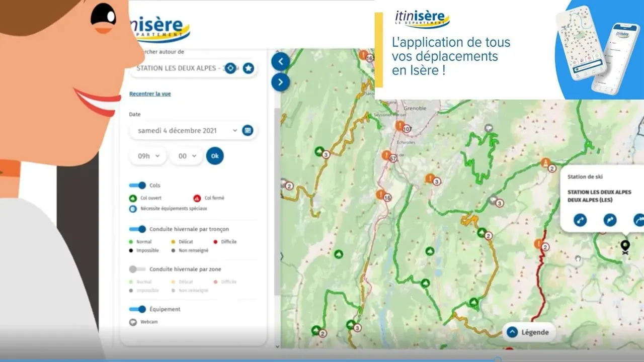
Task: Click the Recentrer la vue link
Action: (150, 94)
